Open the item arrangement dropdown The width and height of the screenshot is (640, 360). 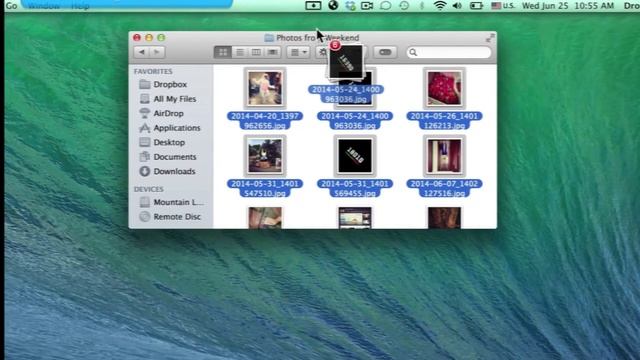[x=298, y=52]
